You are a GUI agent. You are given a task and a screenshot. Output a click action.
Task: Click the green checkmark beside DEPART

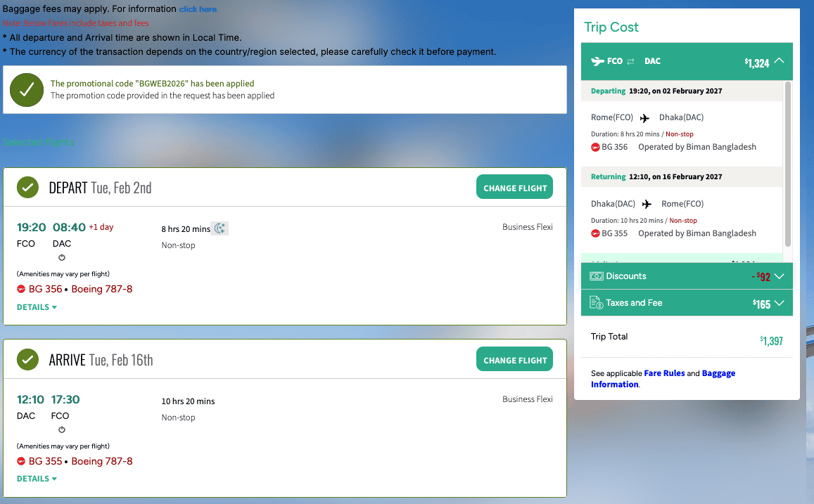coord(27,188)
